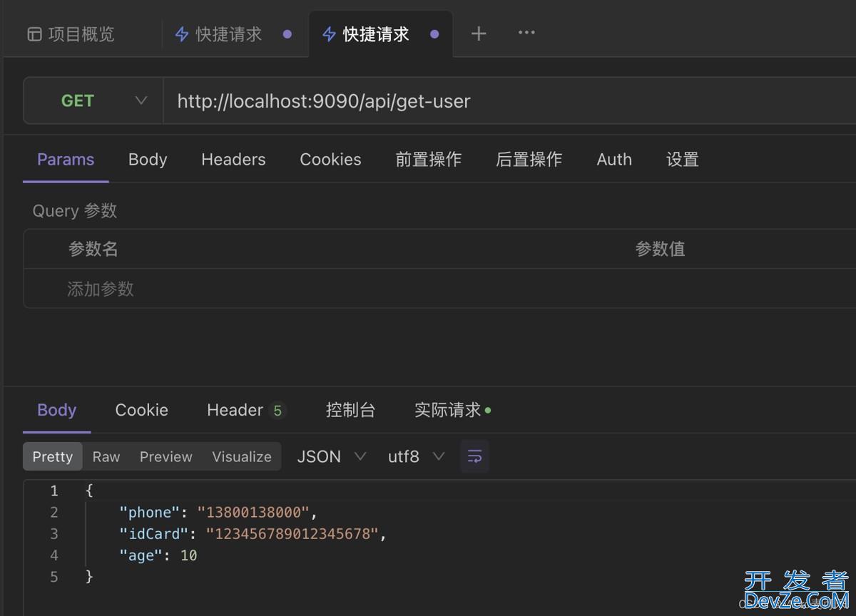Screen dimensions: 856x616
Task: Open the three-dots more tabs menu
Action: pos(526,33)
